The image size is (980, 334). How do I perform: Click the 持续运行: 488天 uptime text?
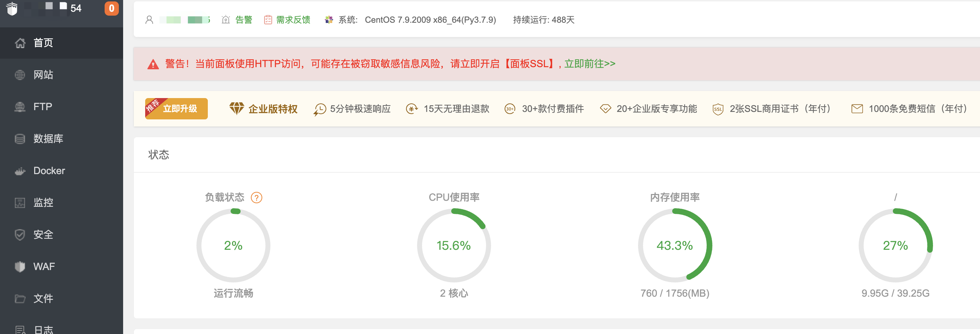[x=543, y=20]
